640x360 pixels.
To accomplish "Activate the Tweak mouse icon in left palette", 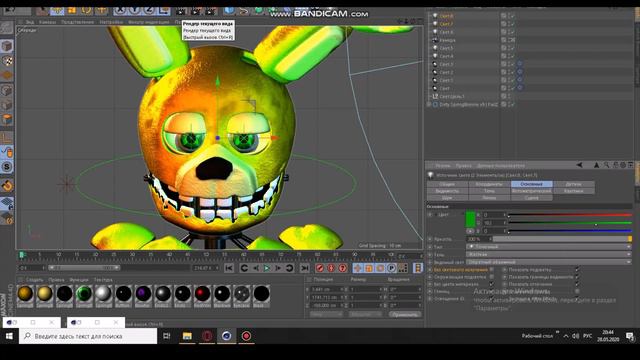I will point(7,152).
